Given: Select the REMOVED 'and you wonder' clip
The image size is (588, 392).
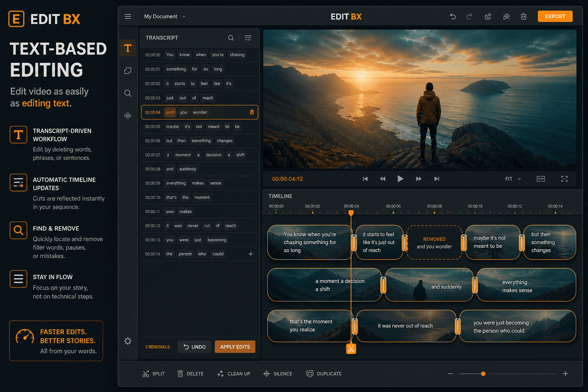Looking at the screenshot, I should tap(434, 242).
